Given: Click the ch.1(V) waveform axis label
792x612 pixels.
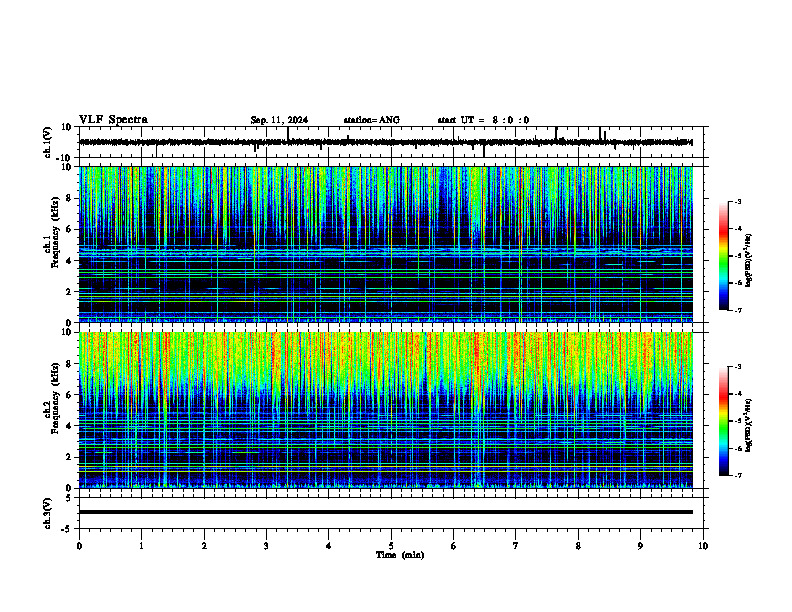Looking at the screenshot, I should (48, 142).
